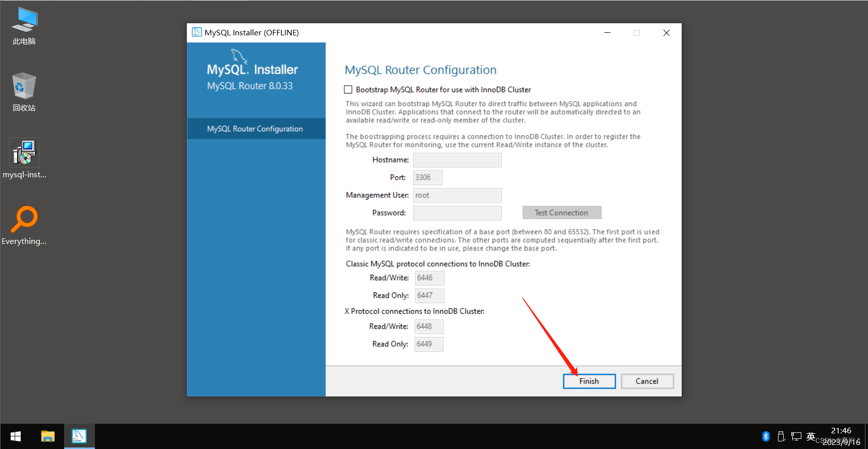This screenshot has height=449, width=868.
Task: Select the Everything search desktop icon
Action: coord(24,225)
